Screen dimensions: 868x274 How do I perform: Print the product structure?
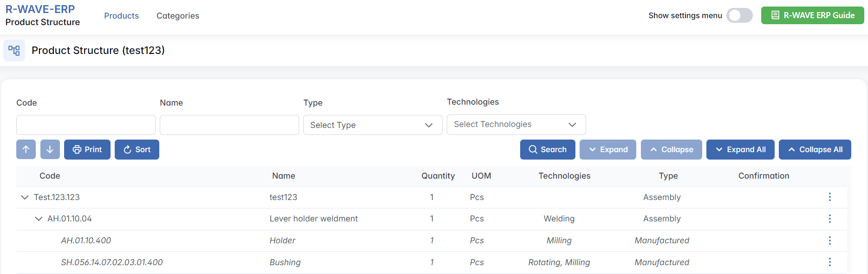[x=87, y=149]
